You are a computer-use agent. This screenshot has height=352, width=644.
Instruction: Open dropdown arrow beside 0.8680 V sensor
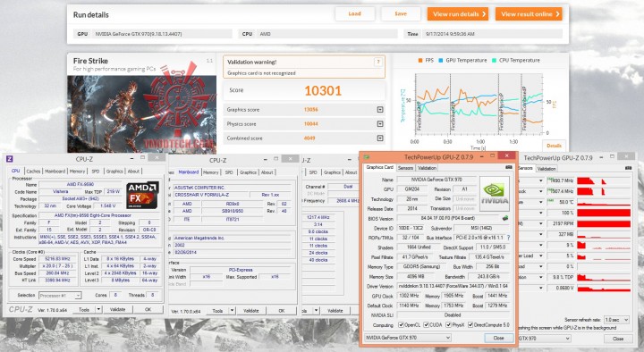(x=540, y=288)
